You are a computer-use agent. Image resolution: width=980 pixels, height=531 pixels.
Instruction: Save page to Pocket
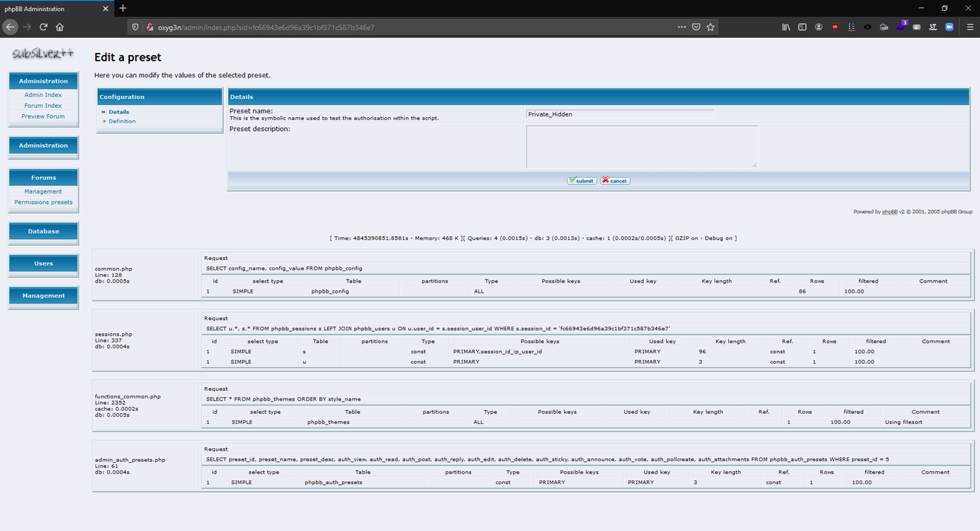(x=696, y=26)
